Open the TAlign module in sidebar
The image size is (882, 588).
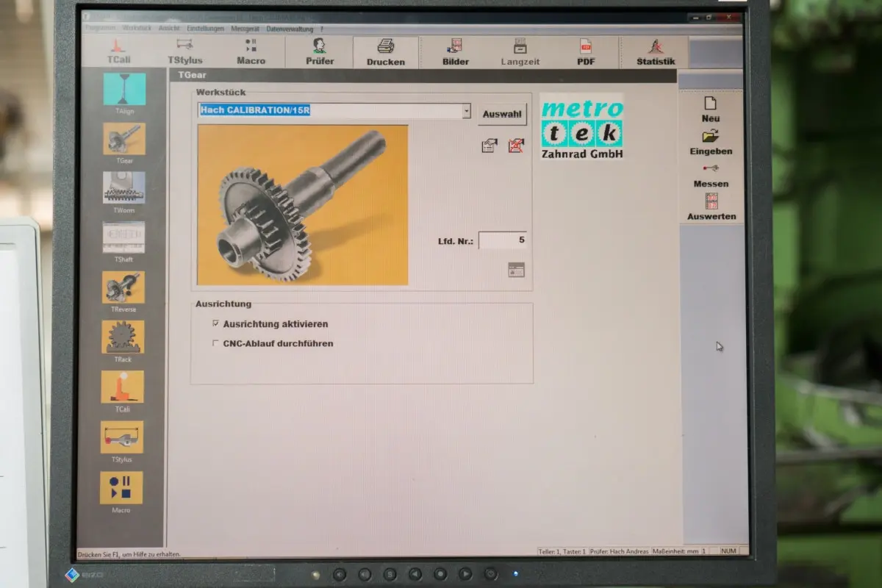coord(124,90)
